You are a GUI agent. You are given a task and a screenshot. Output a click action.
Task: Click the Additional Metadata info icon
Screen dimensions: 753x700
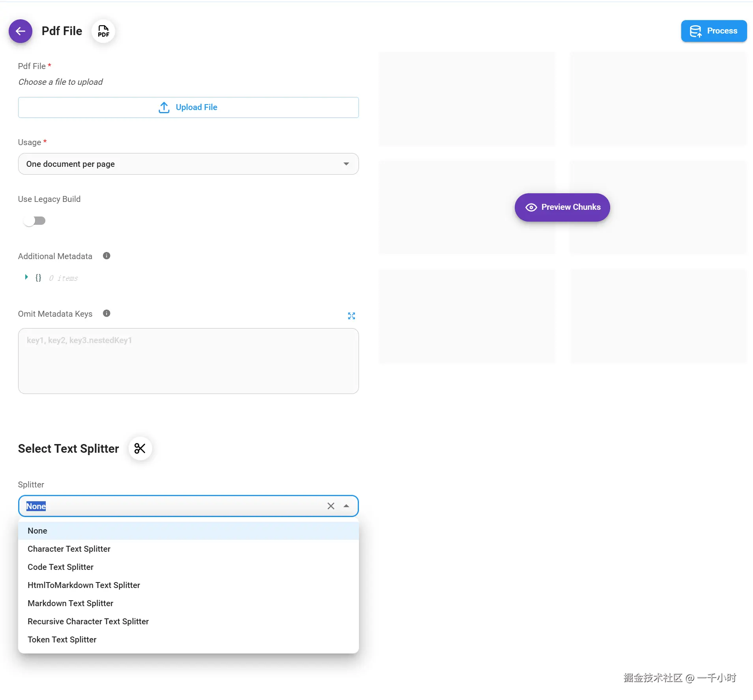[x=107, y=256]
